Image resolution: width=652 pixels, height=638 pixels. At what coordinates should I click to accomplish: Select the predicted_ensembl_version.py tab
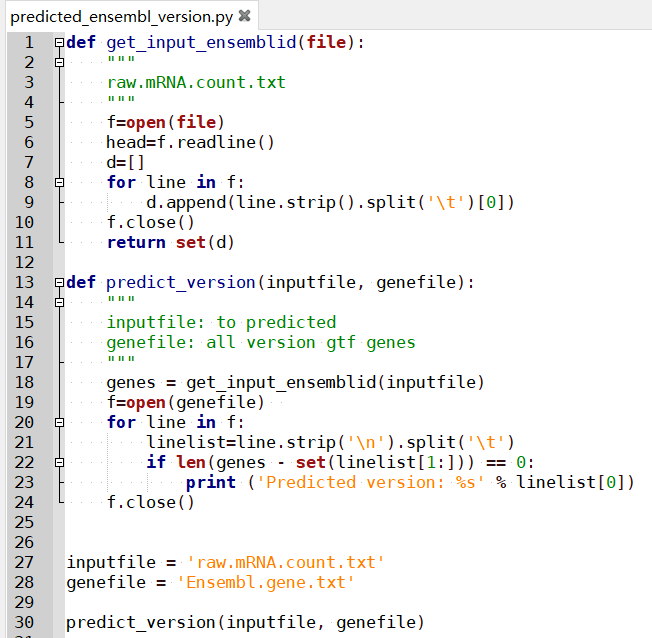[x=132, y=16]
